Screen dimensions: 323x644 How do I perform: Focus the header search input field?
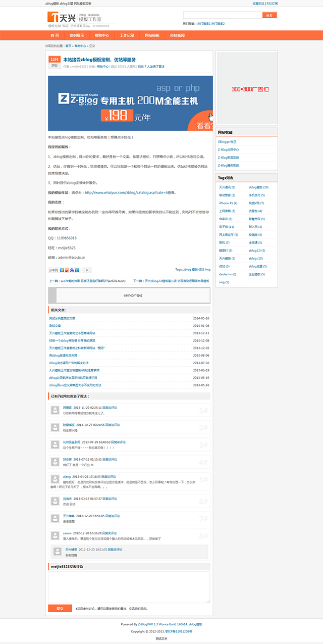[223, 15]
